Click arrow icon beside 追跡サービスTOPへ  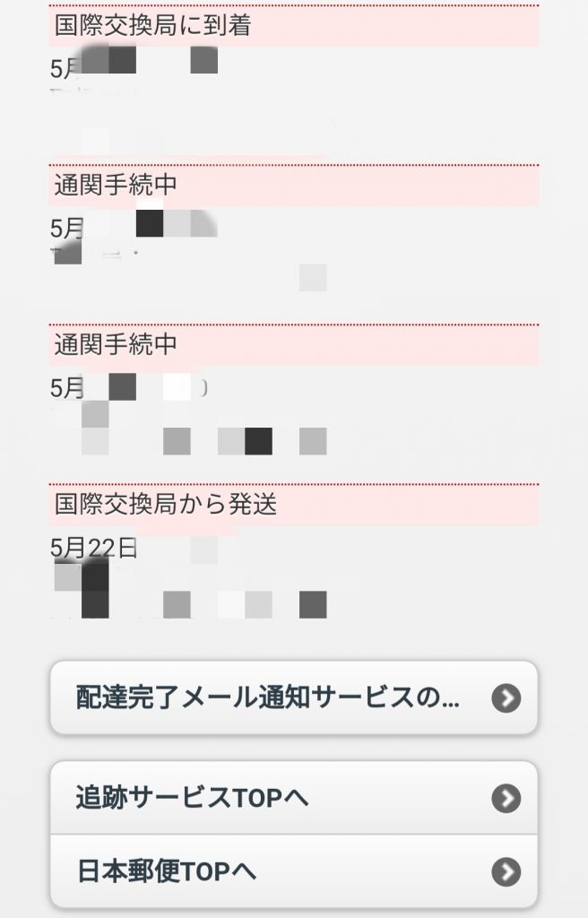(x=506, y=798)
